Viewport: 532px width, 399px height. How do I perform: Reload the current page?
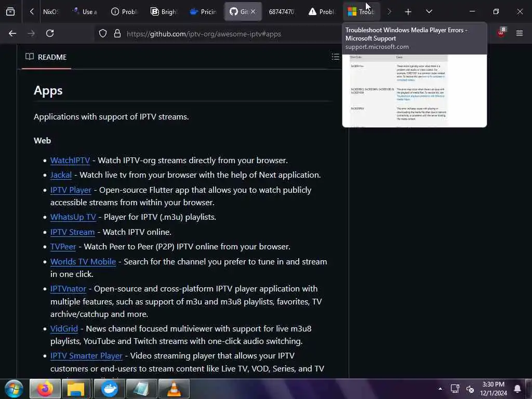(50, 33)
